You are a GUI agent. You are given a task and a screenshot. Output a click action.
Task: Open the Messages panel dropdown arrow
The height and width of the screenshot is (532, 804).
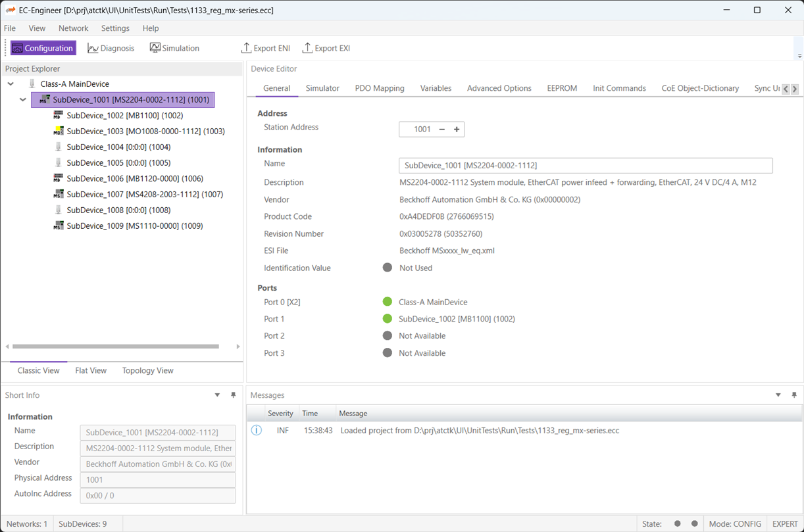tap(778, 395)
